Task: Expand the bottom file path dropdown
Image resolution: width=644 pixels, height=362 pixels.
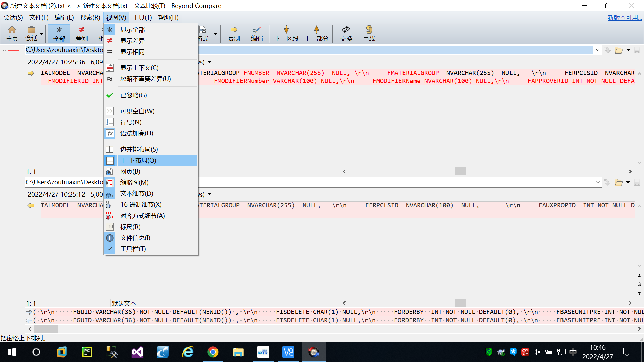Action: 597,182
